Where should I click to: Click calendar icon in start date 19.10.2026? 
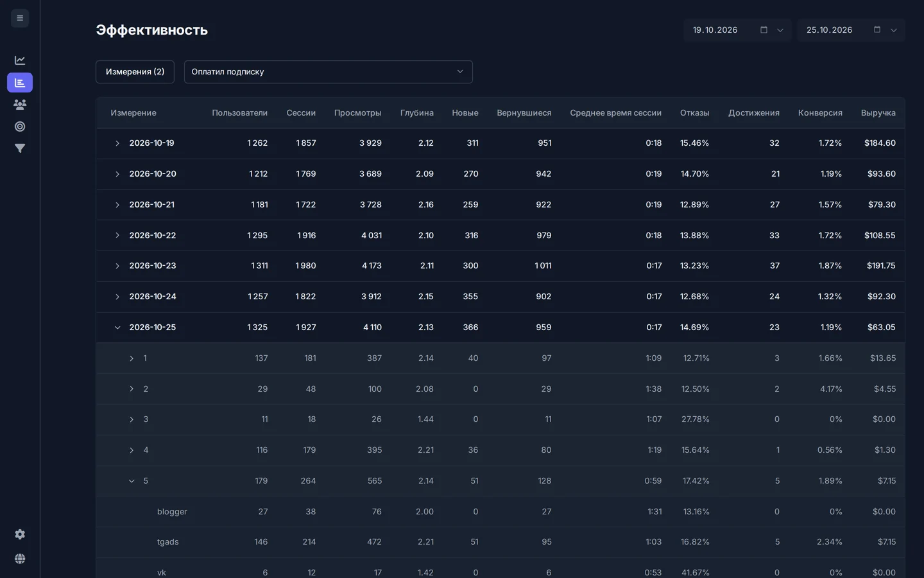(x=764, y=30)
